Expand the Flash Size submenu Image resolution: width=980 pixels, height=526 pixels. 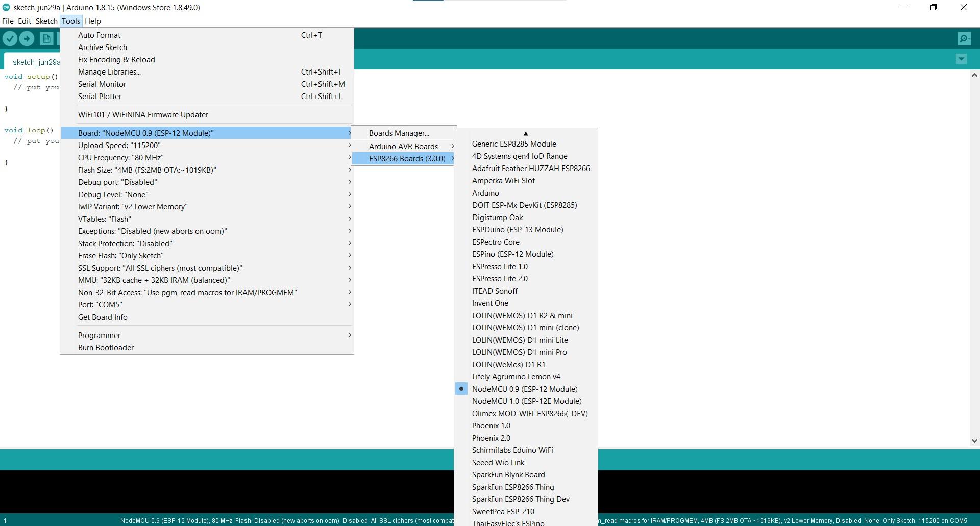tap(207, 170)
